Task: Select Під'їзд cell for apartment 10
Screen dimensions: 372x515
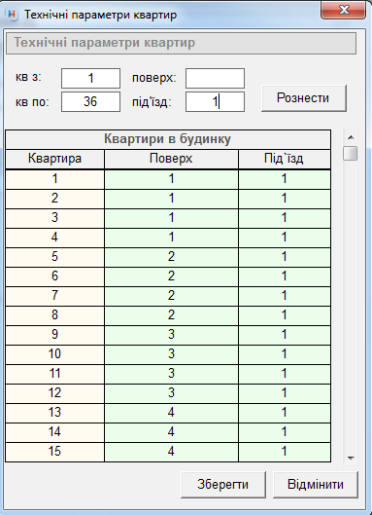Action: point(284,354)
